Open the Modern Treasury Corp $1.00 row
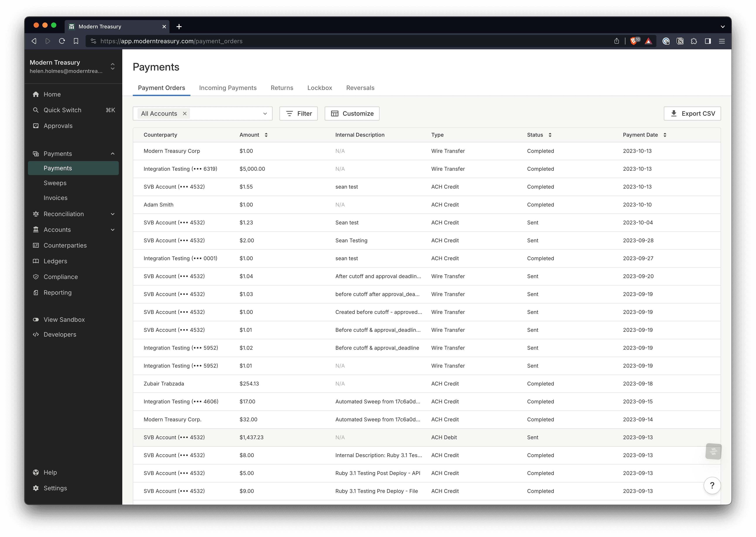 point(427,151)
